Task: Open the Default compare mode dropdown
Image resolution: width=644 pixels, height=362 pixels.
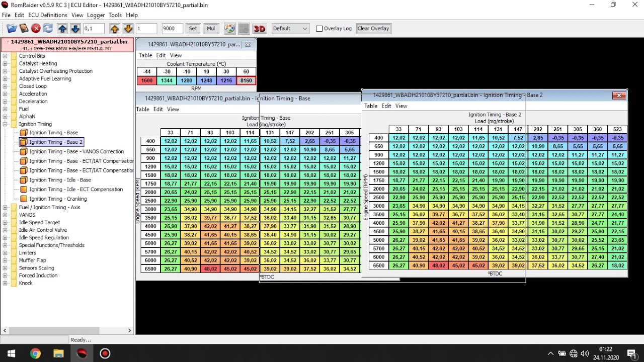Action: pos(290,29)
